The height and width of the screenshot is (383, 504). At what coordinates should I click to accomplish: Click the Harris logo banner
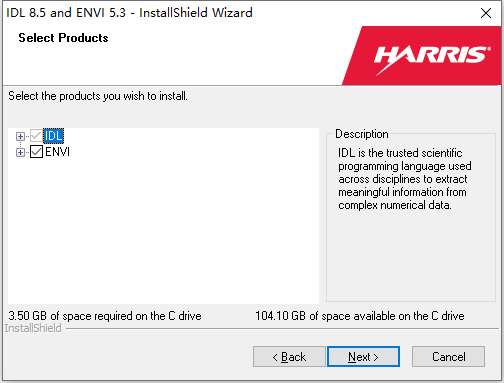click(x=422, y=55)
